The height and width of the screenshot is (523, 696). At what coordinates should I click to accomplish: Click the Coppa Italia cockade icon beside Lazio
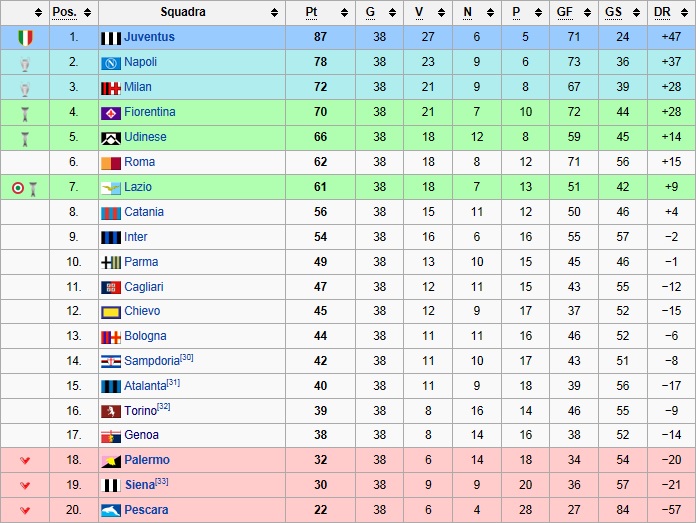[18, 188]
